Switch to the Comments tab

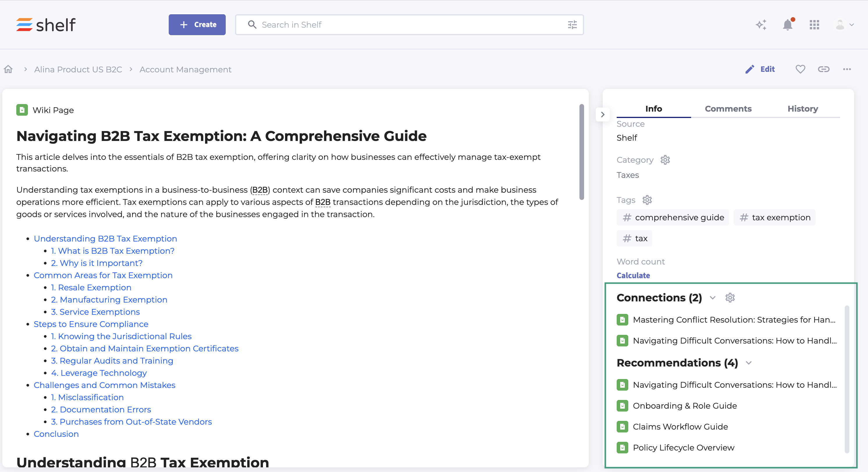pyautogui.click(x=728, y=109)
